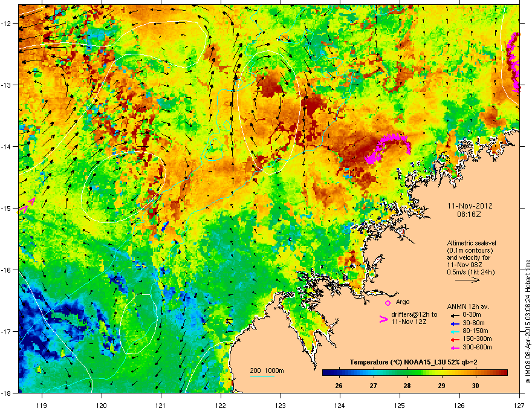Image resolution: width=532 pixels, height=411 pixels.
Task: Click the latitude axis label -14
Action: click(7, 146)
